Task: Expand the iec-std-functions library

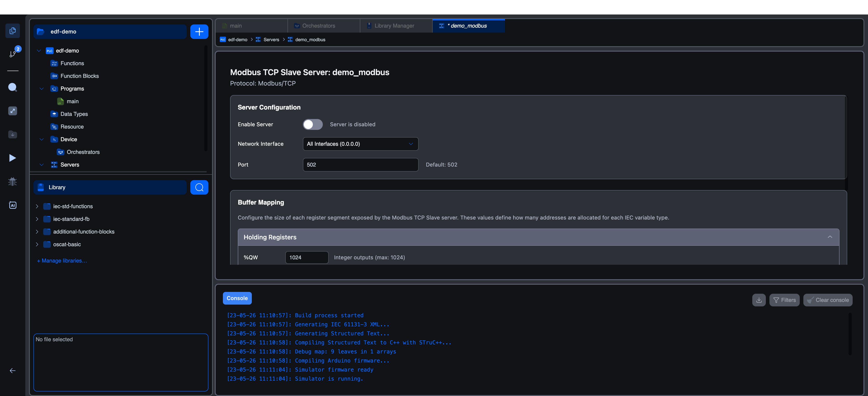Action: pos(37,206)
